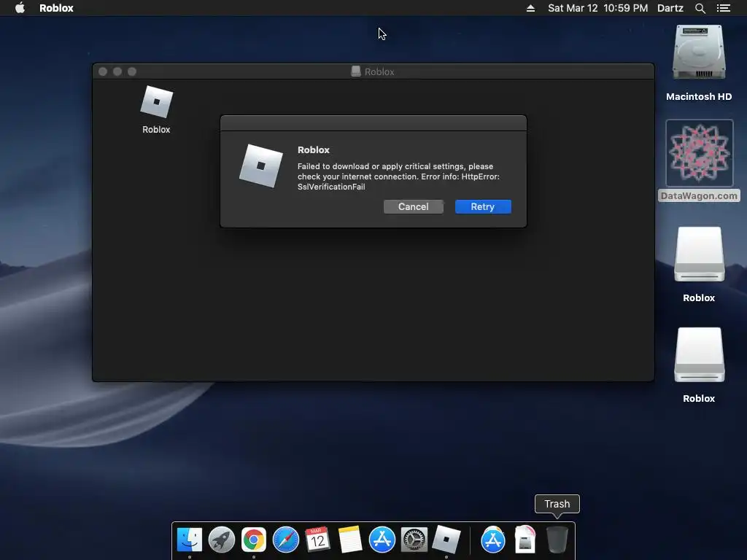
Task: Click the Roblox icon in the dock
Action: pyautogui.click(x=446, y=540)
